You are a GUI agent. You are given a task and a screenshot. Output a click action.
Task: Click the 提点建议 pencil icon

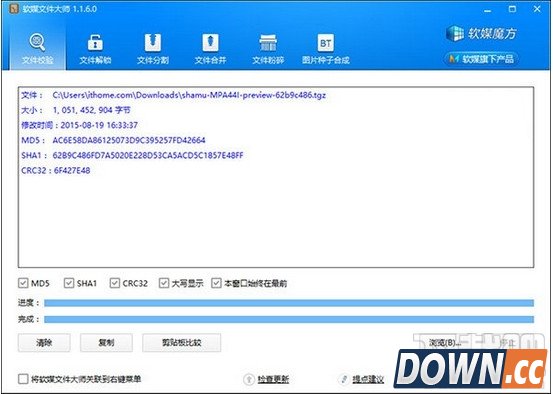pyautogui.click(x=343, y=379)
